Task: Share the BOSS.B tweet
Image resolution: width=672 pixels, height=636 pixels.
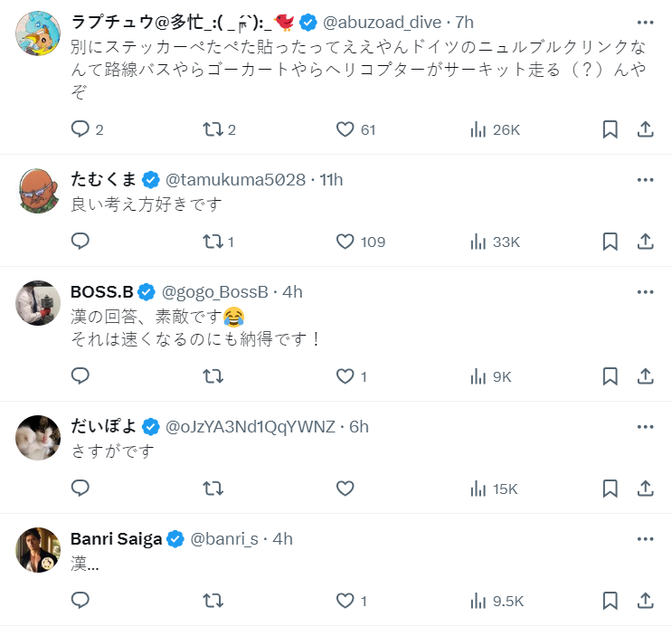Action: coord(645,376)
